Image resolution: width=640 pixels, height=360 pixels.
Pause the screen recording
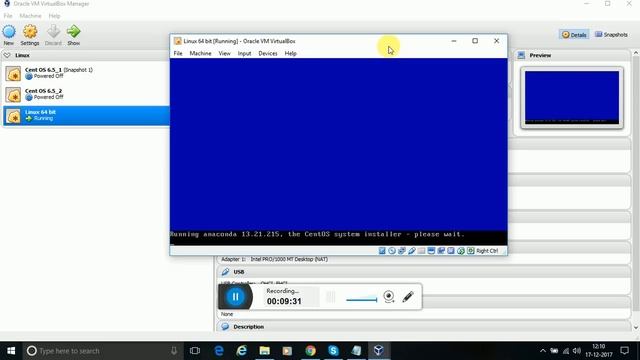point(236,297)
